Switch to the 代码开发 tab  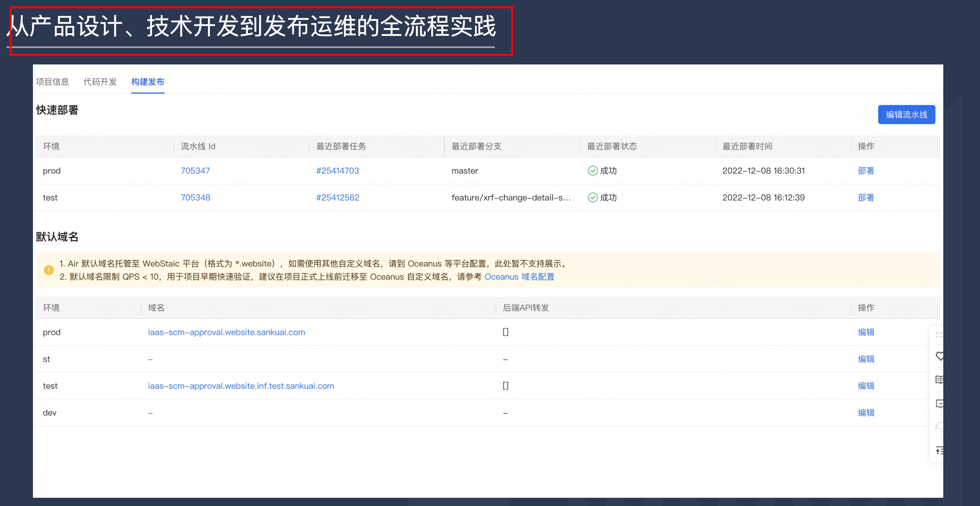coord(100,82)
